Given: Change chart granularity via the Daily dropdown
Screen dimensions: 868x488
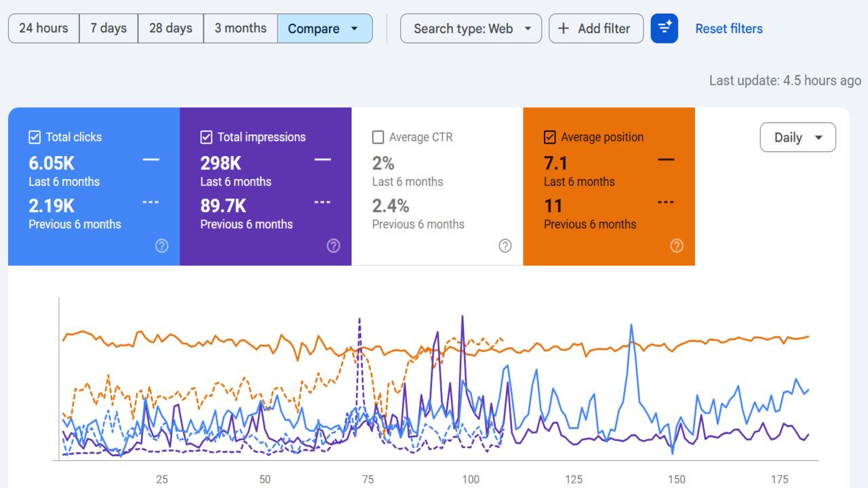Looking at the screenshot, I should tap(797, 137).
